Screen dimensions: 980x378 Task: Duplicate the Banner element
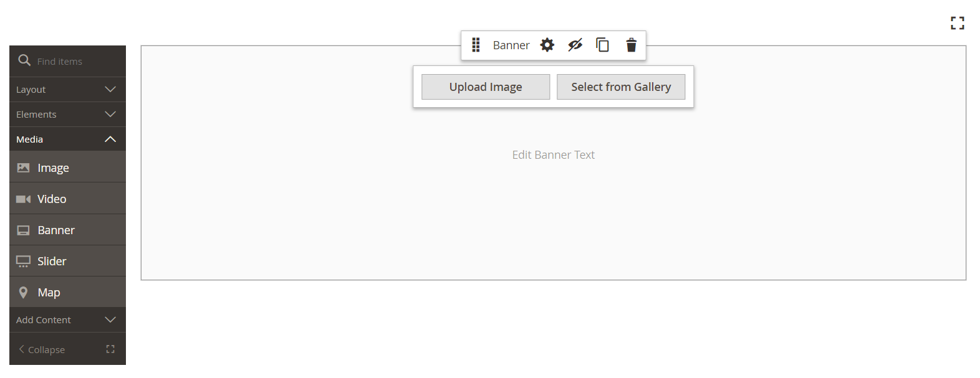pos(602,45)
